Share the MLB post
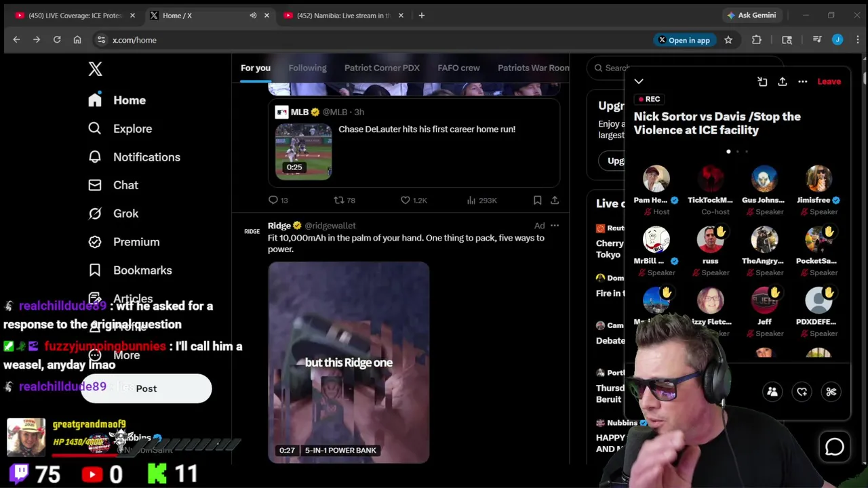Screen dimensions: 868x488 pyautogui.click(x=555, y=200)
